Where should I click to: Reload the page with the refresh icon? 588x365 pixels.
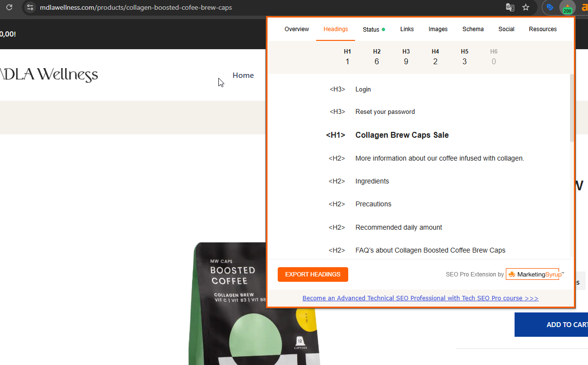9,7
